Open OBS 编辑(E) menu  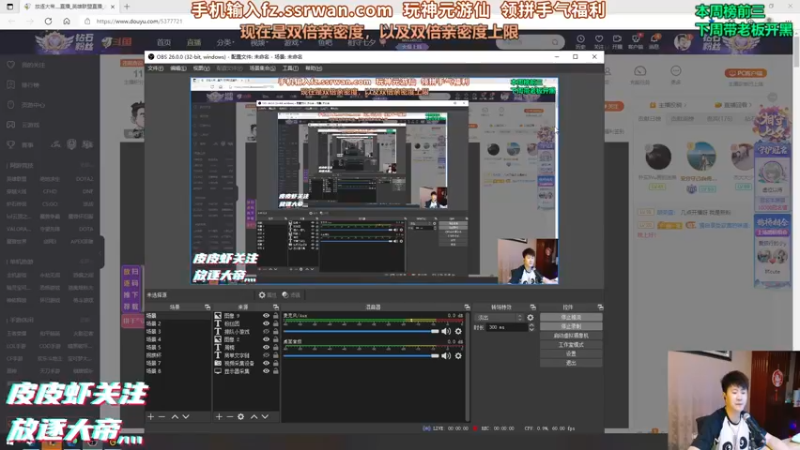(178, 68)
